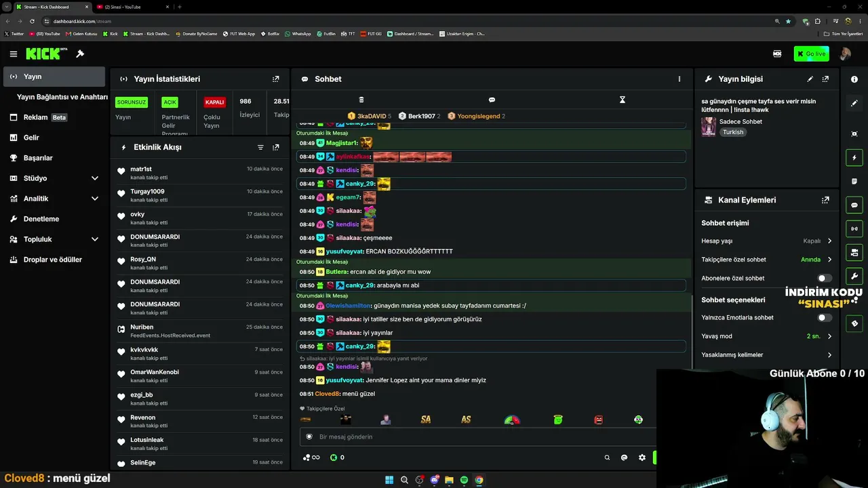Open Droplar ve ödüller sidebar item
Screen dimensions: 868x488
pyautogui.click(x=54, y=260)
